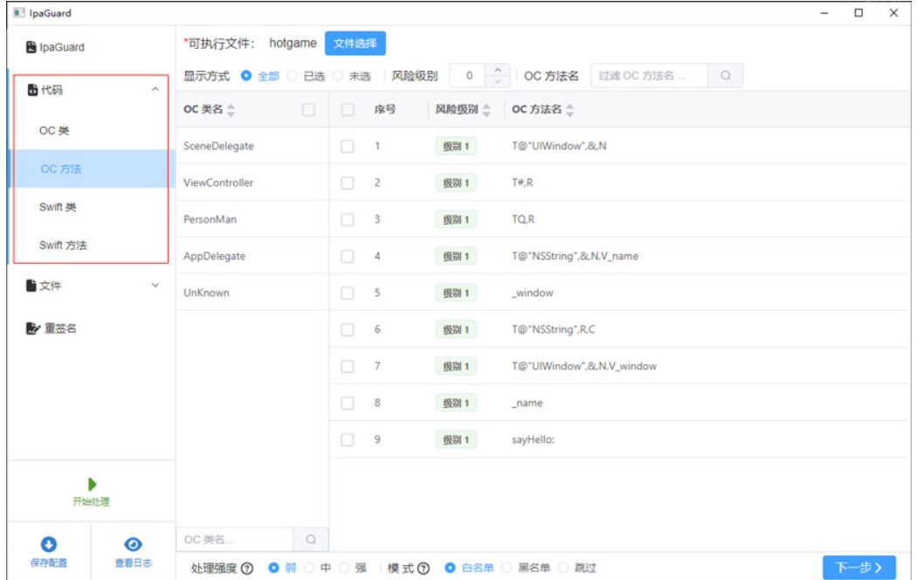
Task: Click the IpaGuard logo icon in sidebar
Action: pos(31,47)
